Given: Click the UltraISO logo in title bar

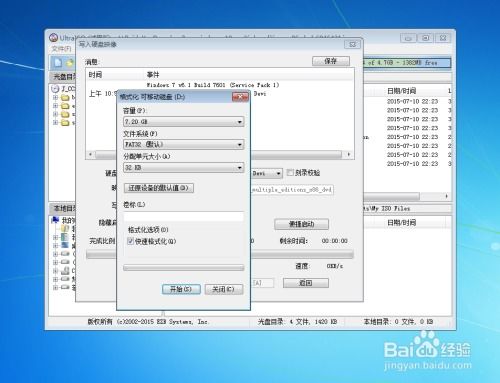Looking at the screenshot, I should pyautogui.click(x=54, y=38).
